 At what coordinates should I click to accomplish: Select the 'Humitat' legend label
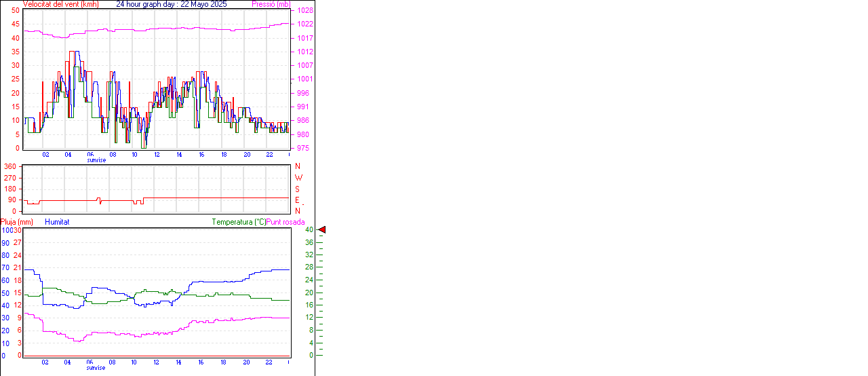(x=57, y=222)
